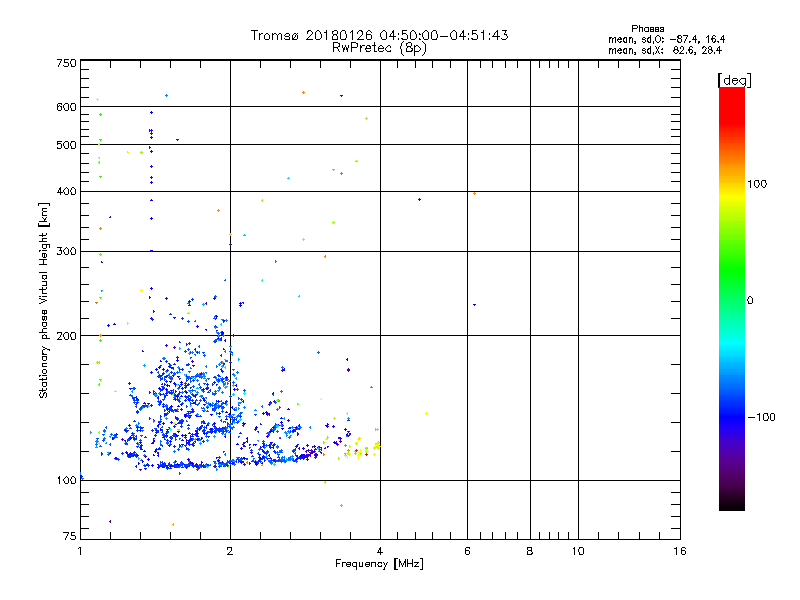Click the 'mean, sd,O: -87.4, 16.4' line

click(x=666, y=39)
